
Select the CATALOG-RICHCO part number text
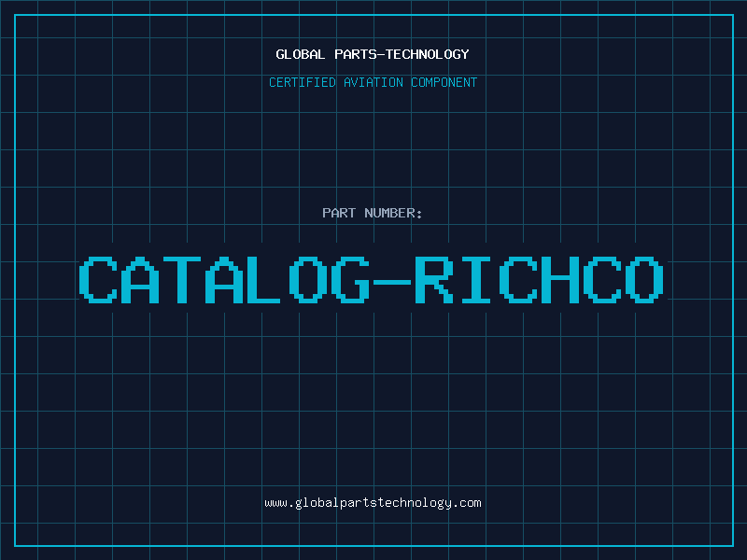click(x=371, y=280)
